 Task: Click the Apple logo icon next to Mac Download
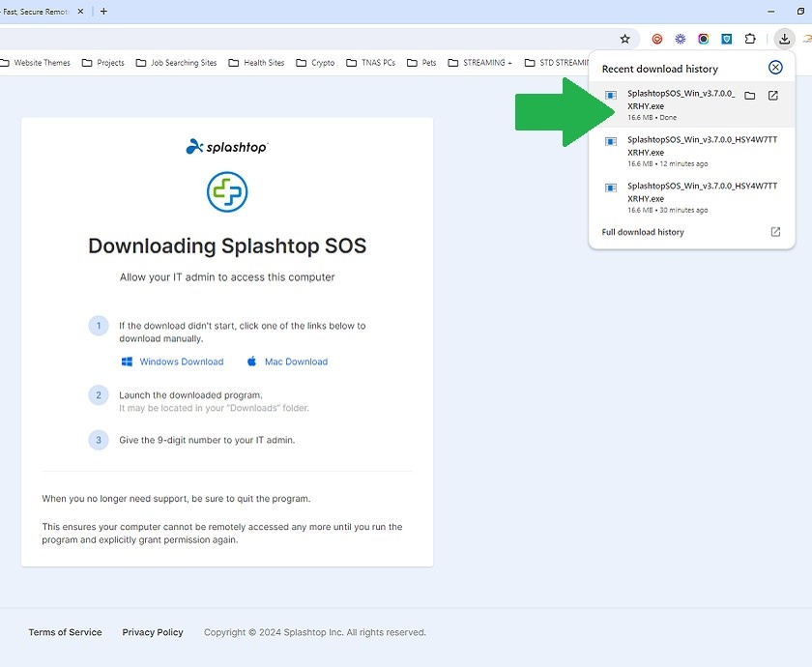click(251, 361)
